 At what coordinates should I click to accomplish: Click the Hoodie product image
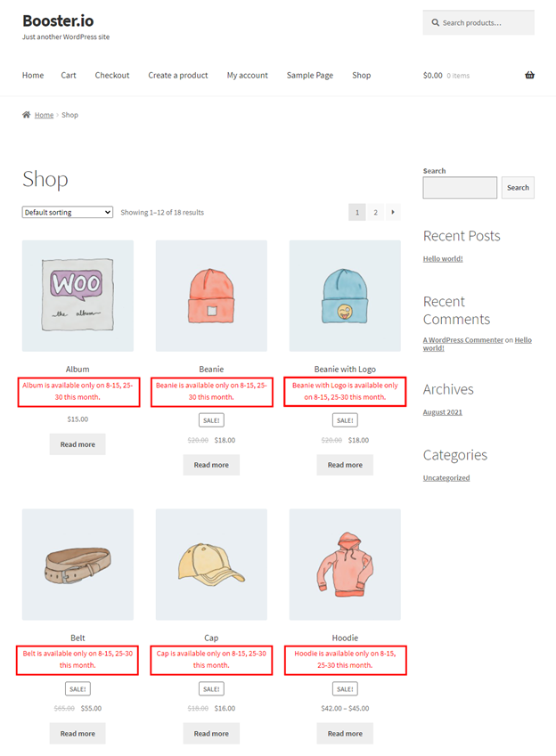coord(345,565)
